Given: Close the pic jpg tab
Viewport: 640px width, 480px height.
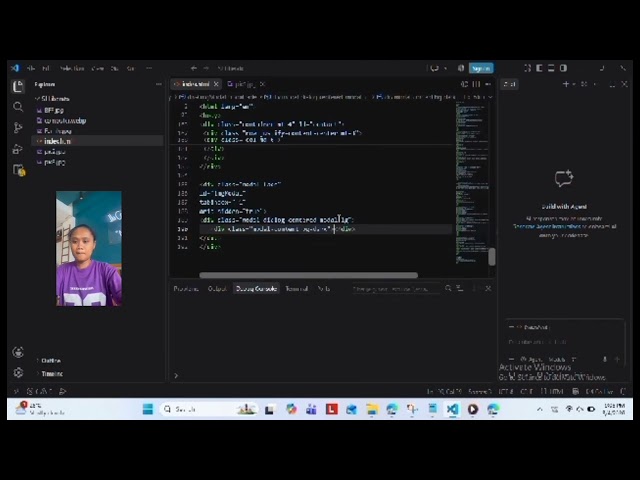Looking at the screenshot, I should click(x=262, y=84).
